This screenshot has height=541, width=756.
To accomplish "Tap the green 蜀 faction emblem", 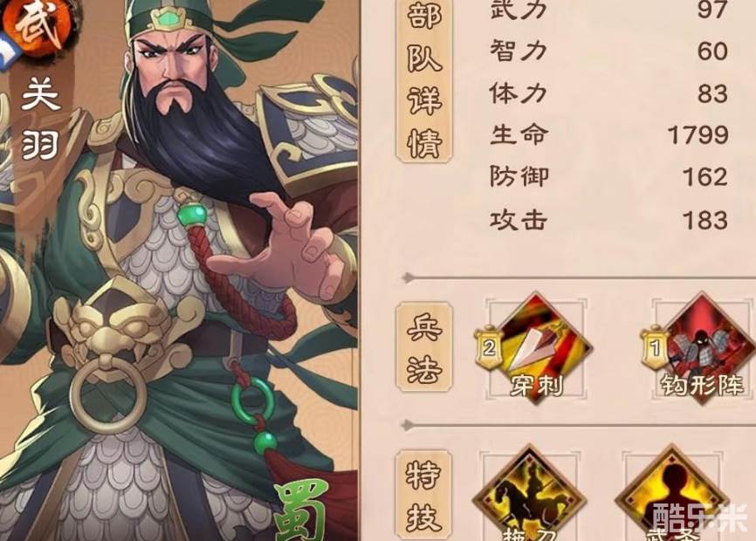I will click(x=302, y=510).
